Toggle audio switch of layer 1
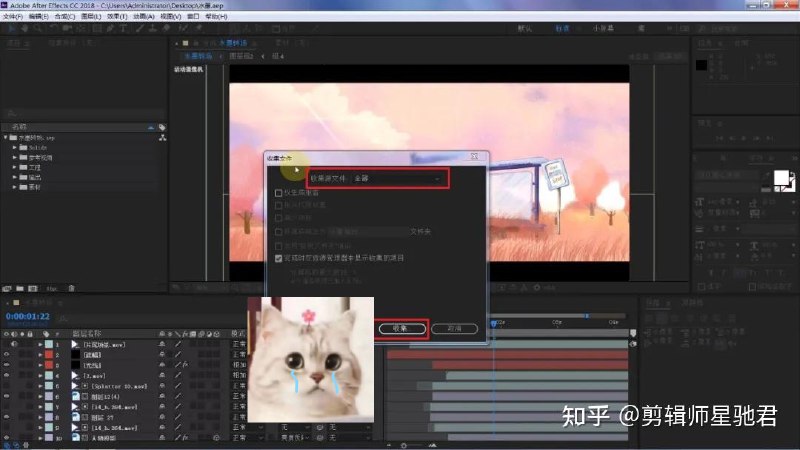This screenshot has height=450, width=800. 14,344
